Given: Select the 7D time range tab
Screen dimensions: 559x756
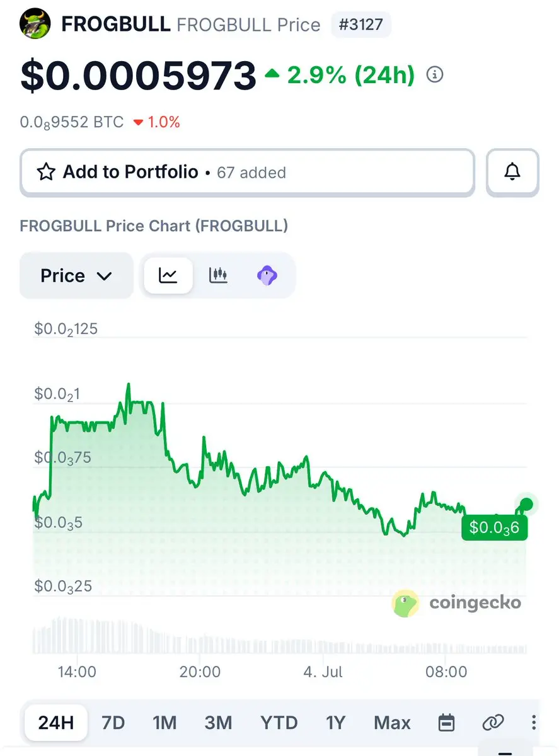Looking at the screenshot, I should 113,723.
